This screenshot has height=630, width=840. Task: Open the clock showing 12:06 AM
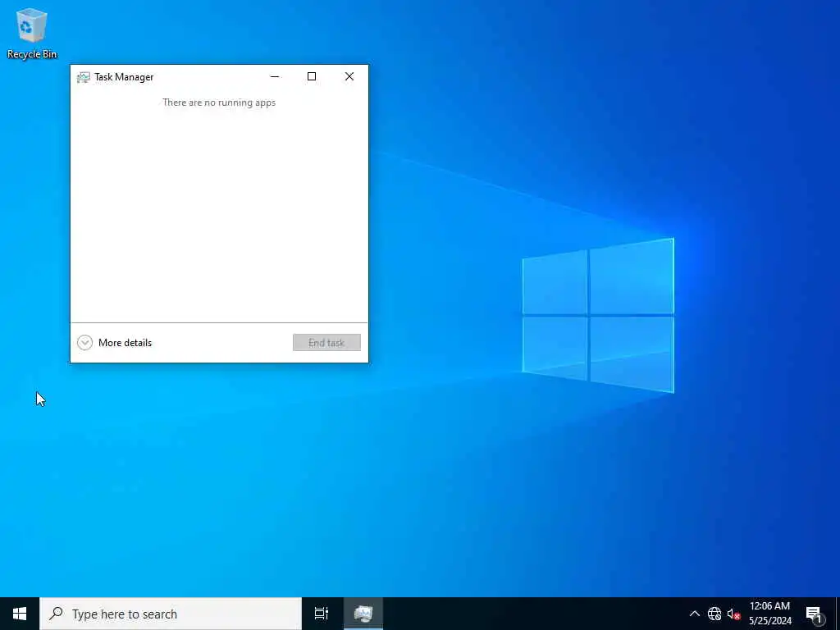(x=769, y=614)
